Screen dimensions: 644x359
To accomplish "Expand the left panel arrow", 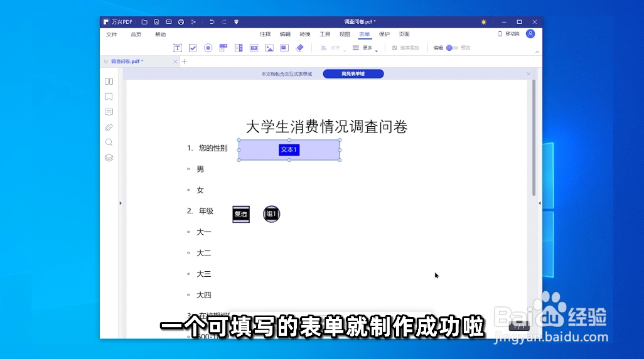I will pyautogui.click(x=121, y=203).
